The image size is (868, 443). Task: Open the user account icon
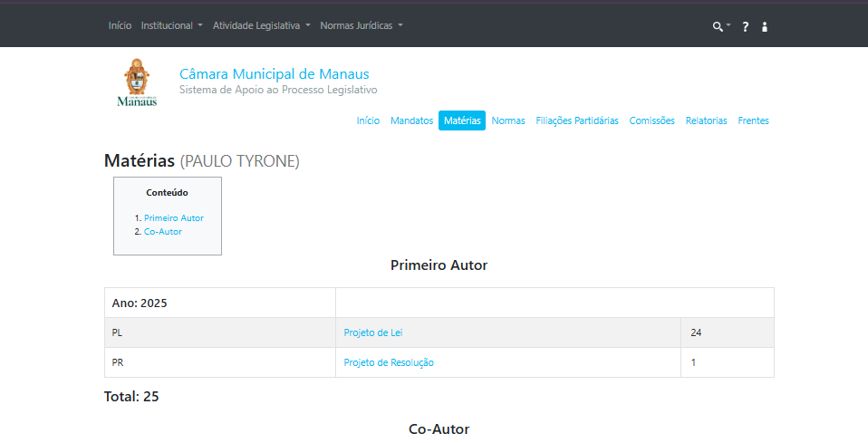[765, 27]
